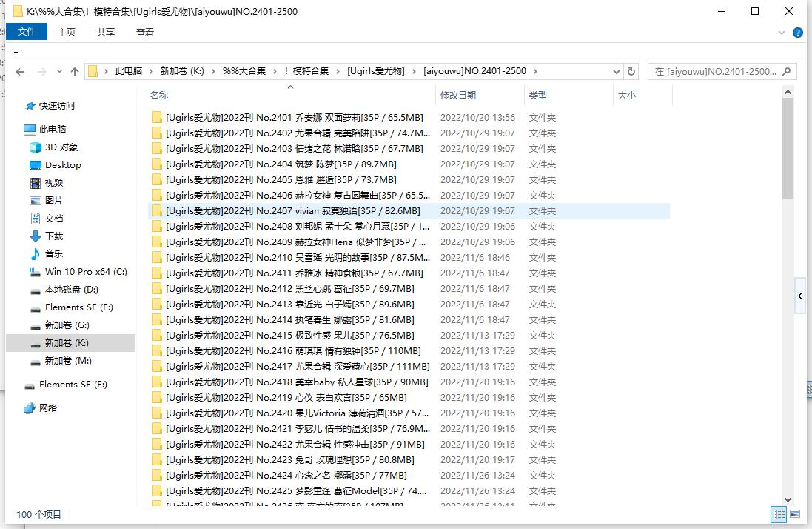
Task: Switch to details view layout icon
Action: coord(779,514)
